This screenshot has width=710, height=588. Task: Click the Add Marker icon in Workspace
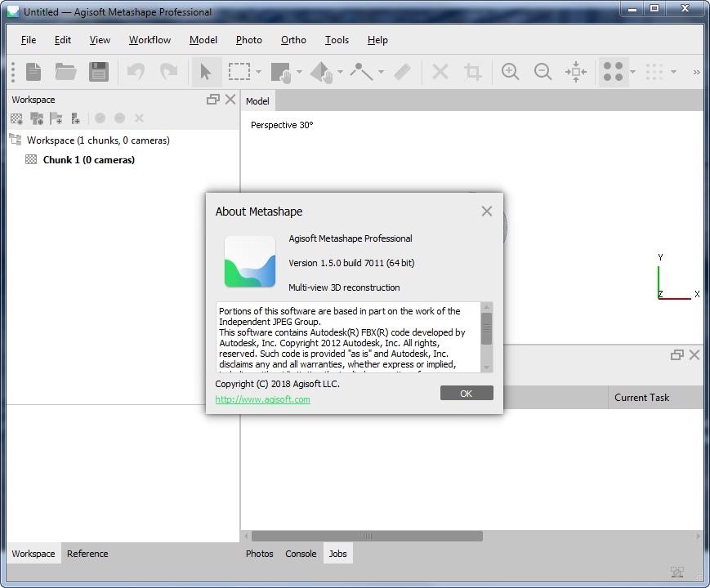56,118
